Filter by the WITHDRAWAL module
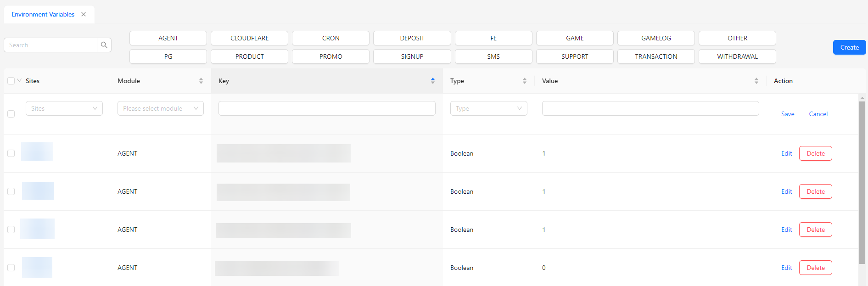This screenshot has width=868, height=286. [737, 56]
